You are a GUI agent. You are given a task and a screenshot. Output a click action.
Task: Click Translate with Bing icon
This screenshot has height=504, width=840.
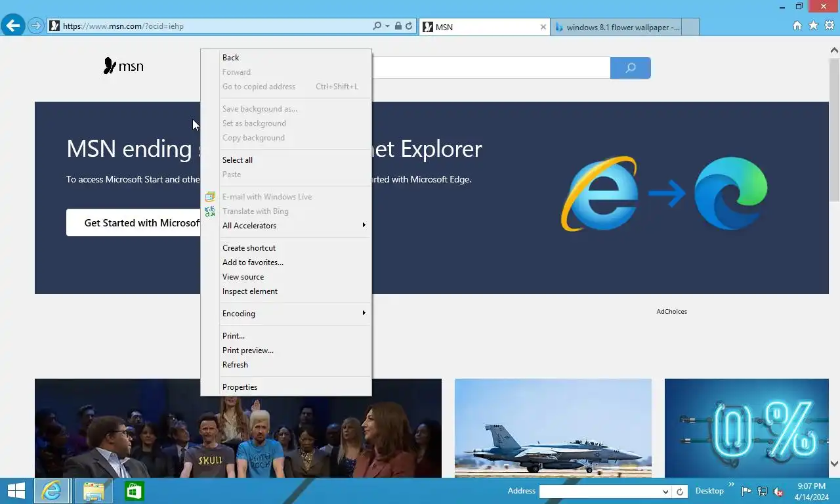click(x=210, y=211)
